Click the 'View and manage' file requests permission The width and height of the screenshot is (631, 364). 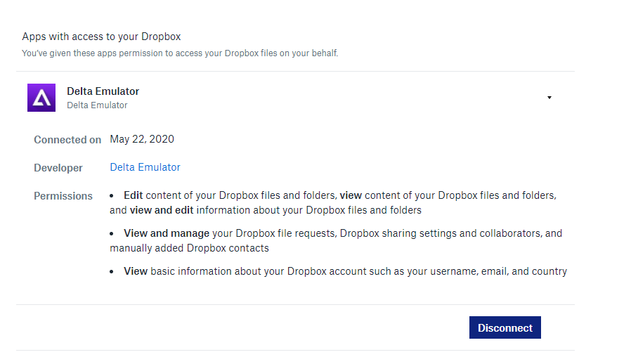336,241
